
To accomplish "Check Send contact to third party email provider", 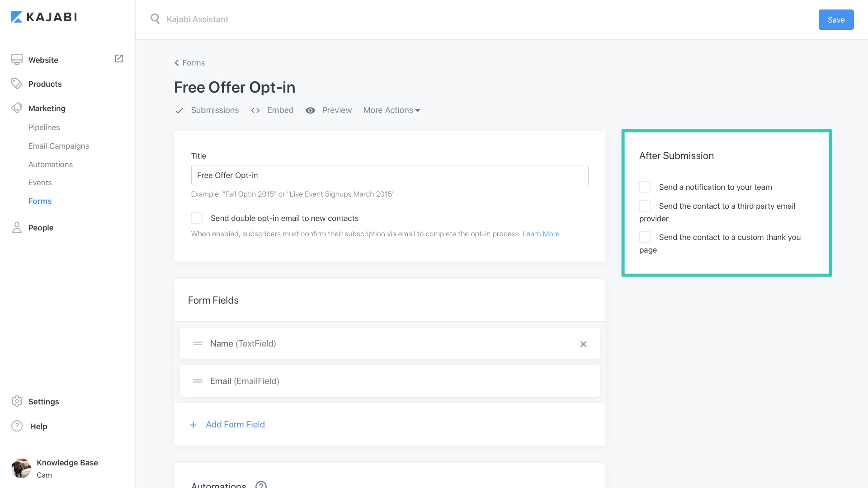I will click(x=645, y=206).
